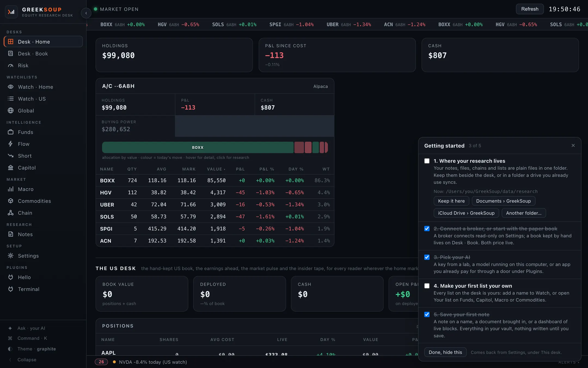Tick 'Make your first list your own'
This screenshot has width=588, height=368.
[x=427, y=286]
